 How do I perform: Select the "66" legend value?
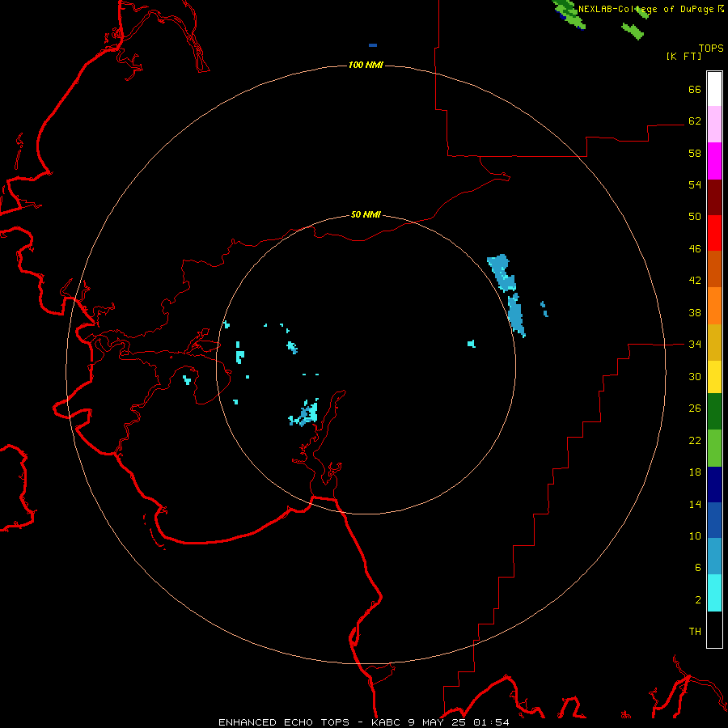click(x=695, y=90)
